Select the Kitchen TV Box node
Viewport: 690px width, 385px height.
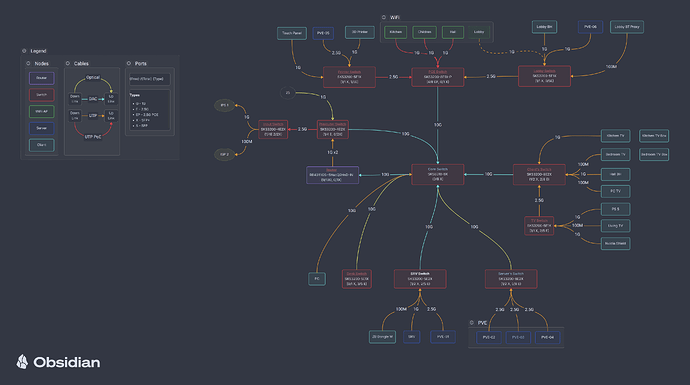[654, 136]
